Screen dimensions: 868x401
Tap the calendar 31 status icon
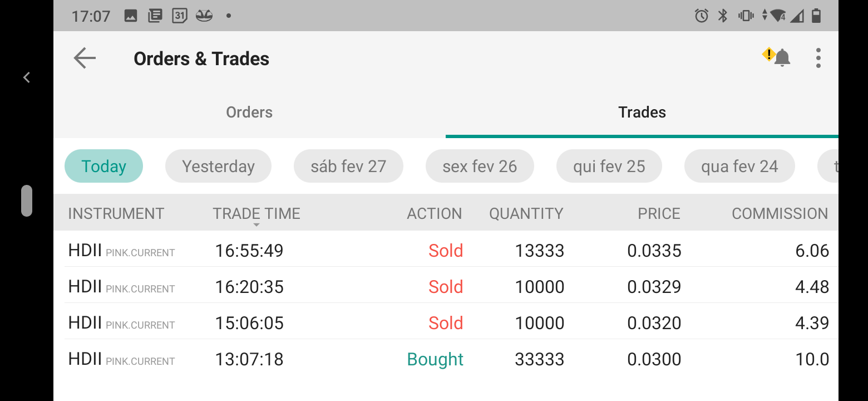click(x=179, y=16)
